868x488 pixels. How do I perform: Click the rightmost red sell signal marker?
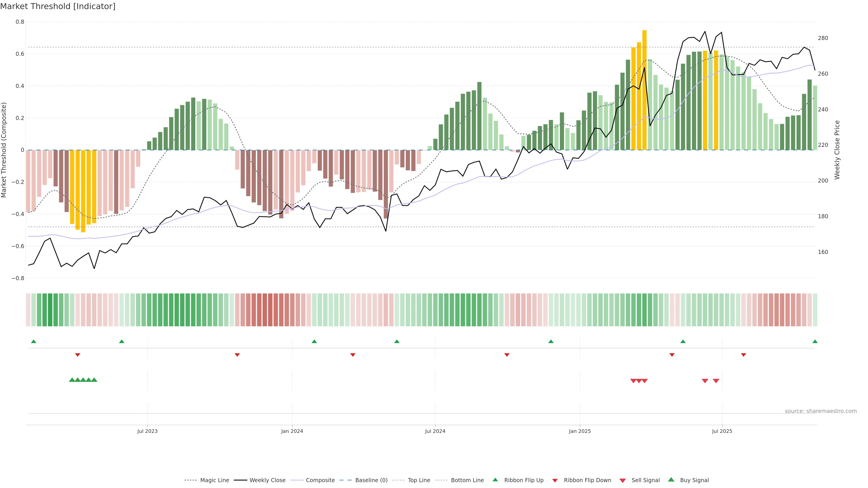pos(716,381)
